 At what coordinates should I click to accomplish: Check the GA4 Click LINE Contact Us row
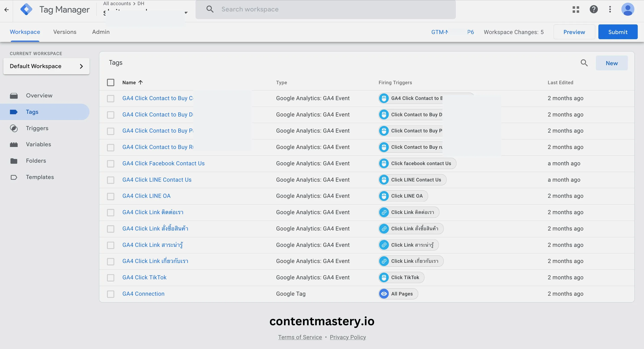pos(111,180)
